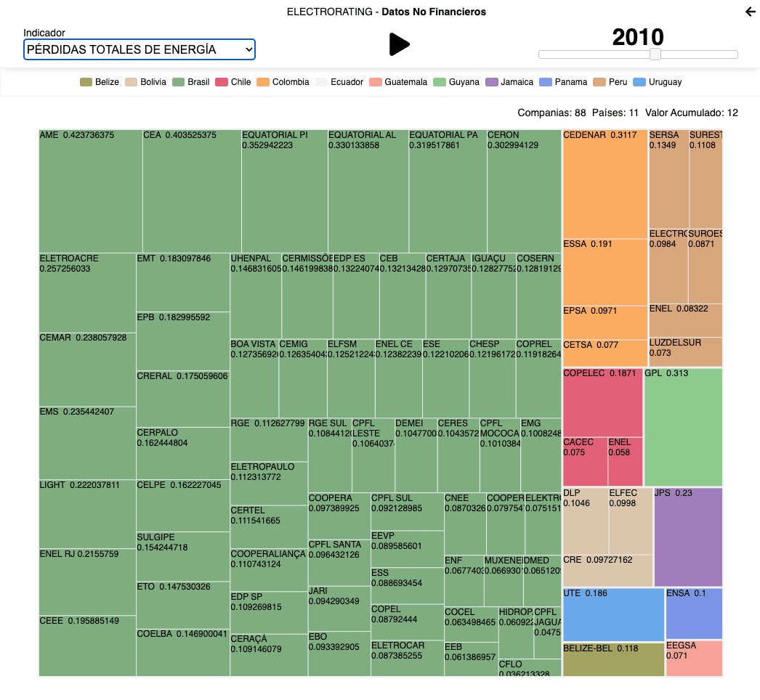760x700 pixels.
Task: Click the CRE 0.09727162 tile
Action: [x=608, y=571]
